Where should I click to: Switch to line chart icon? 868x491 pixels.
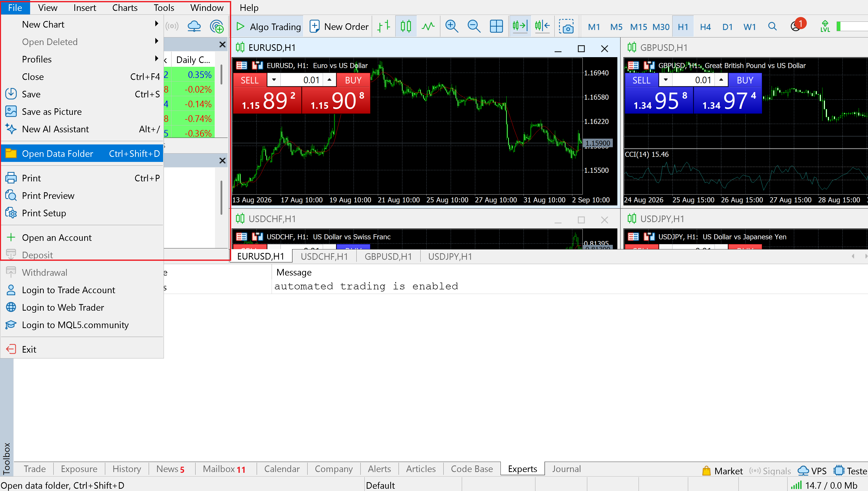[x=428, y=26]
